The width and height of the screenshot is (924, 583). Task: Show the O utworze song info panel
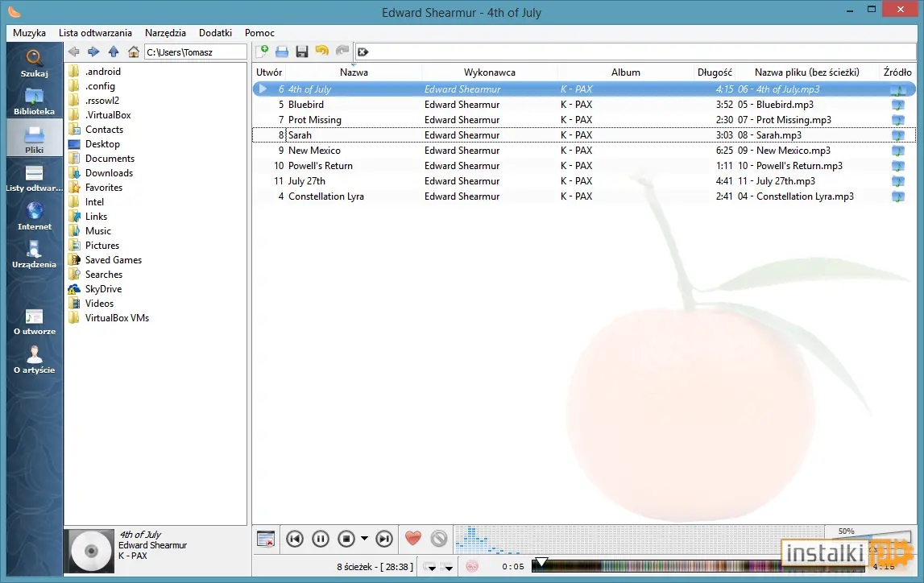coord(34,322)
